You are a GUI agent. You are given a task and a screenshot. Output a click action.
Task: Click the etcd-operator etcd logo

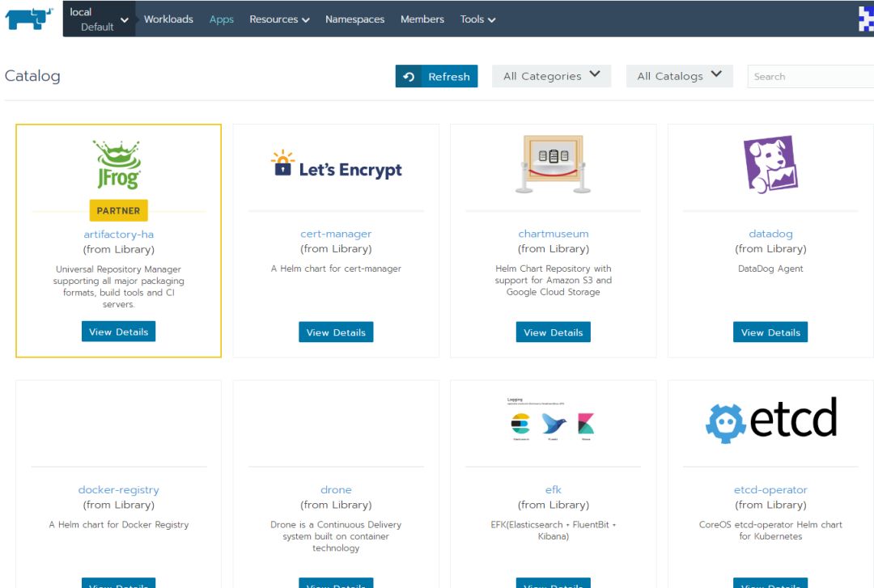[771, 420]
